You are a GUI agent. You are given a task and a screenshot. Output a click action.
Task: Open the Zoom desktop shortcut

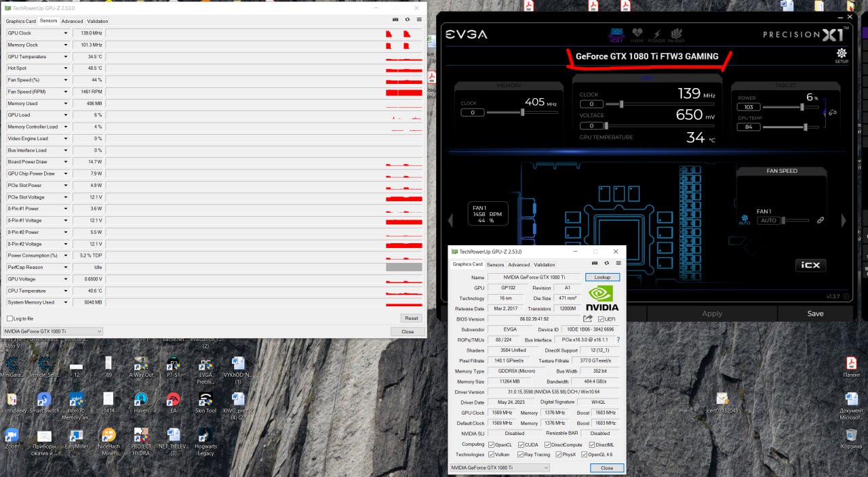[x=12, y=439]
